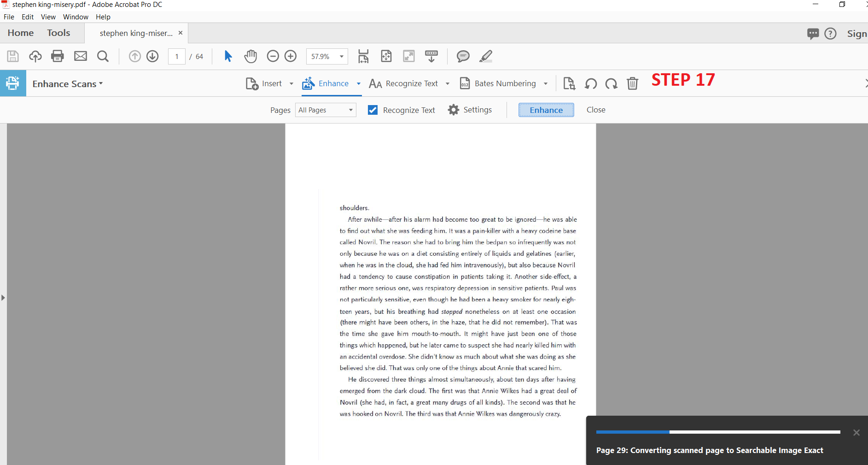This screenshot has height=465, width=868.
Task: Toggle the Recognize Text checkbox
Action: pos(373,110)
